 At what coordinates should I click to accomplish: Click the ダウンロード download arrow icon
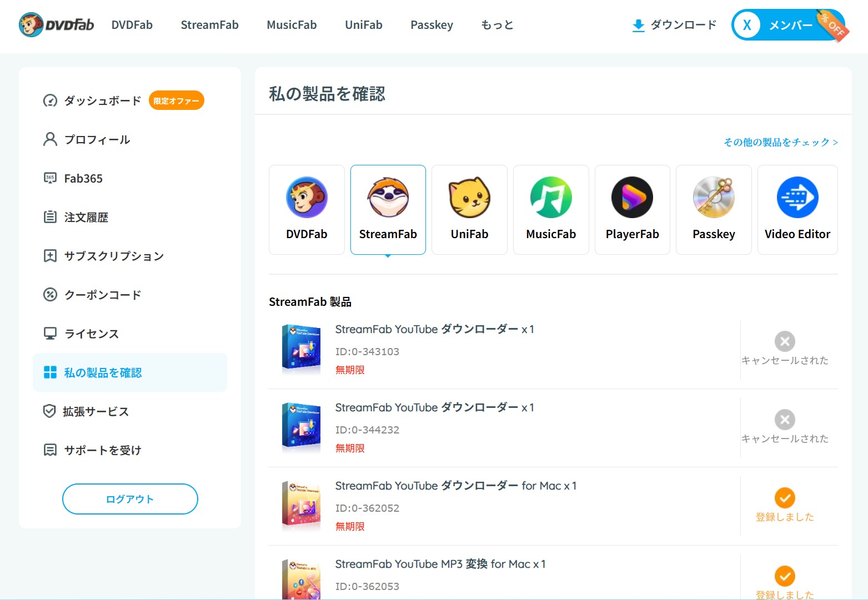click(639, 26)
